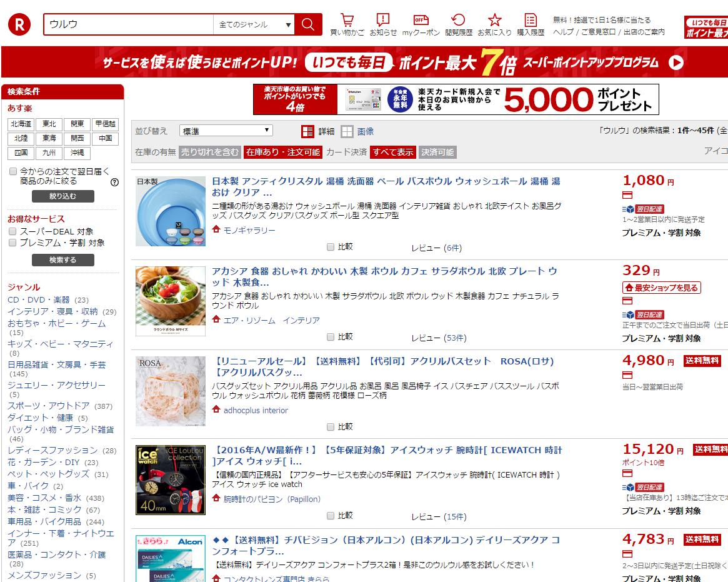This screenshot has width=728, height=582.
Task: Open the ヘルプ link in the header
Action: (563, 32)
